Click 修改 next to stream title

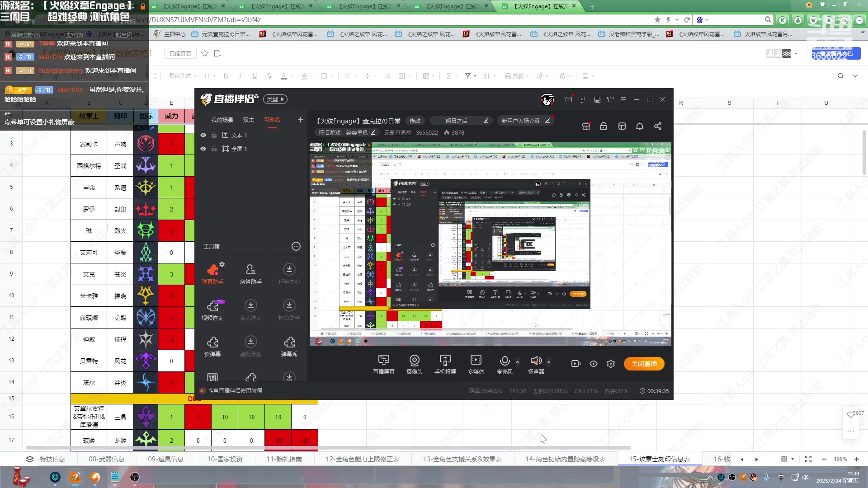click(415, 121)
